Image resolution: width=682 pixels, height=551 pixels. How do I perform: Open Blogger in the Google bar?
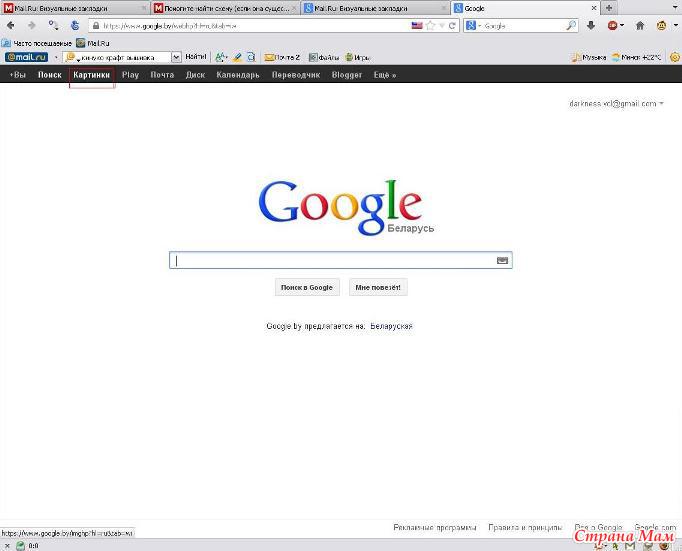[347, 75]
